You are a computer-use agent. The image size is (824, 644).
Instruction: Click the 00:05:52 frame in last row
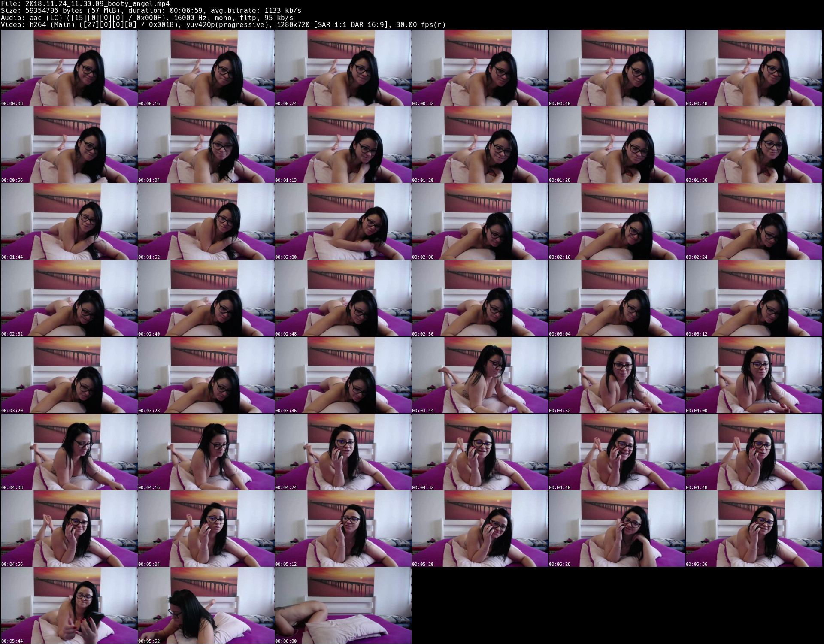206,605
